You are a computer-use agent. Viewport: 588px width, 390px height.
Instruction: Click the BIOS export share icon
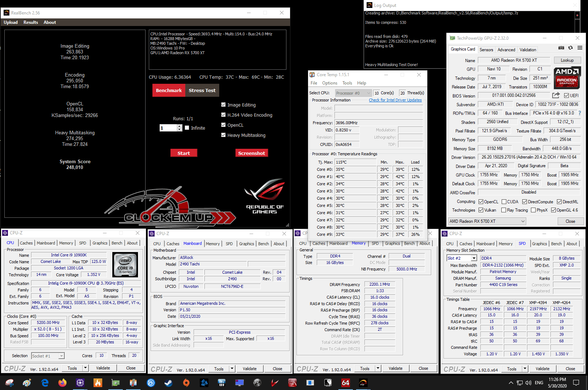(556, 95)
